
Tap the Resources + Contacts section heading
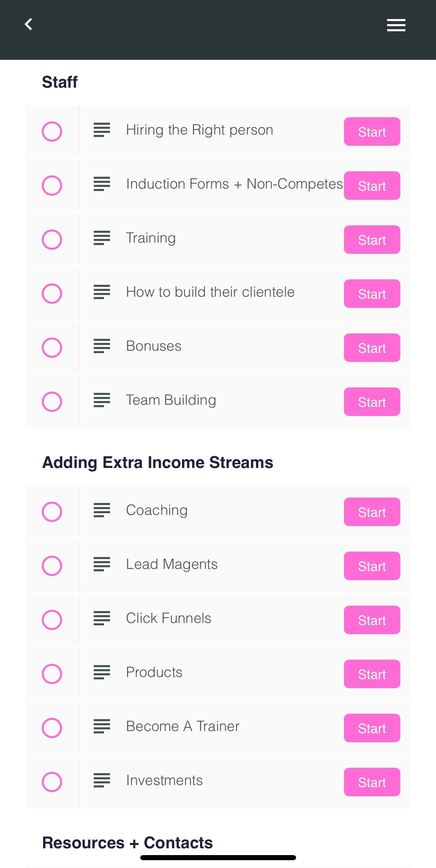[127, 843]
